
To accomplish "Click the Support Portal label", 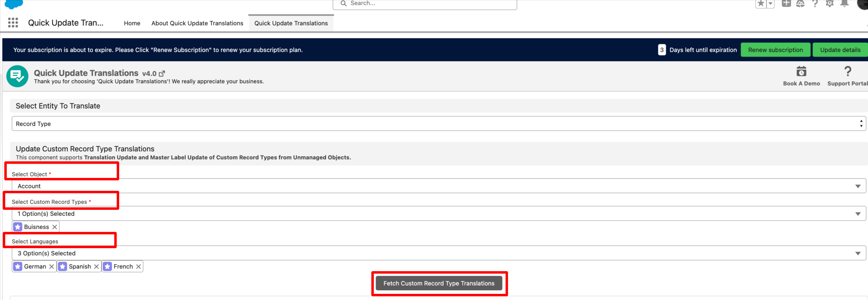I will coord(847,83).
